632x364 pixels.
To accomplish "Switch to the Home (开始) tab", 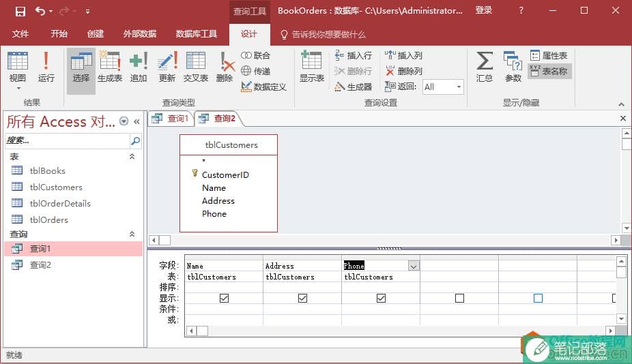I will (59, 34).
